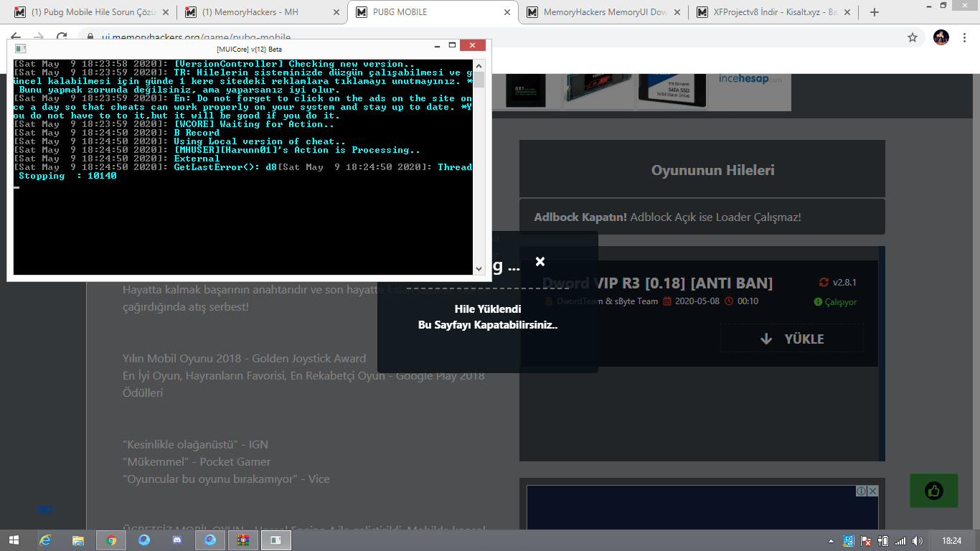Show hidden system tray icons
Viewport: 980px width, 551px height.
831,541
